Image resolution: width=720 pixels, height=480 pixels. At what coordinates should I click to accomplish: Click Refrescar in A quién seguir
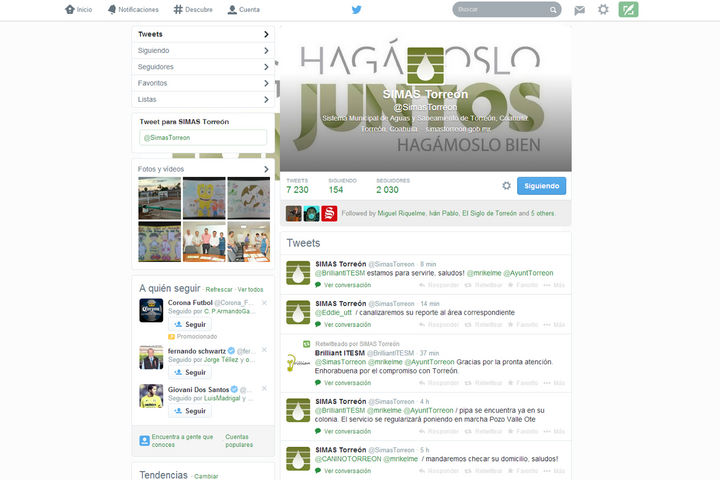218,289
